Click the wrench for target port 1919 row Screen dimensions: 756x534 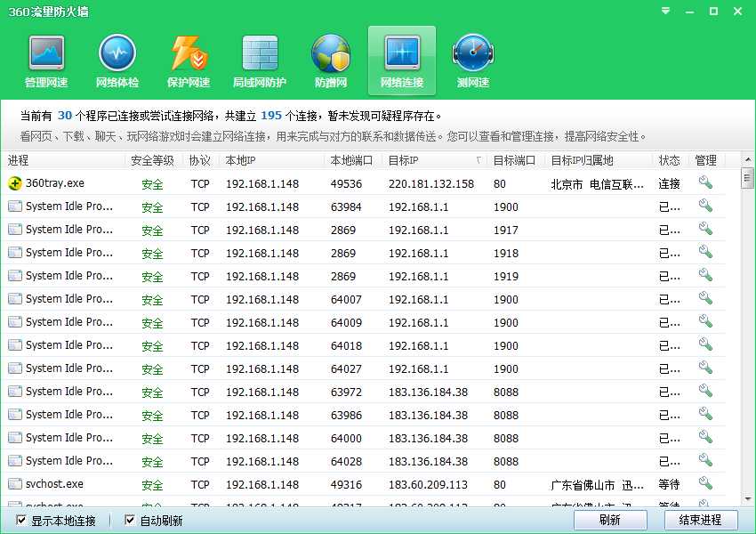(705, 275)
